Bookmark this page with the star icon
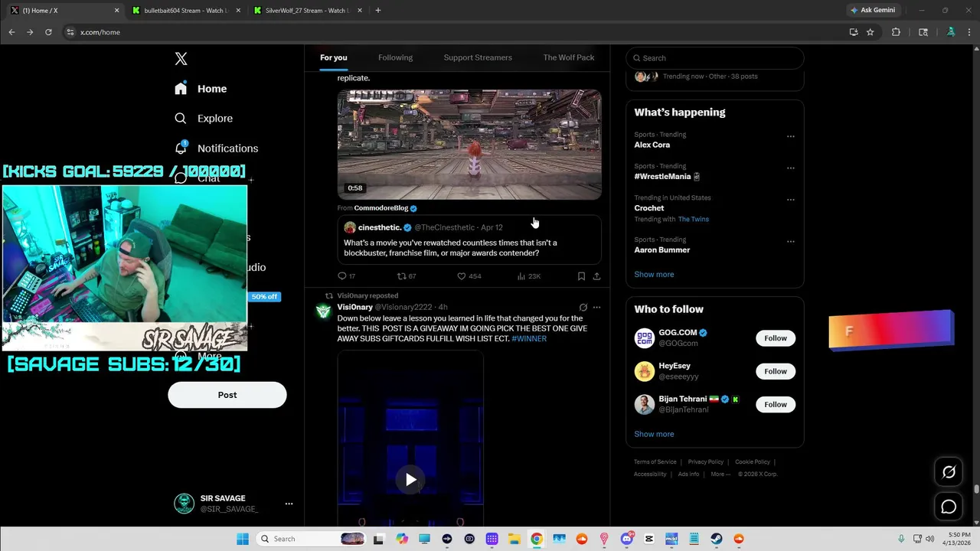The height and width of the screenshot is (551, 980). pyautogui.click(x=871, y=32)
